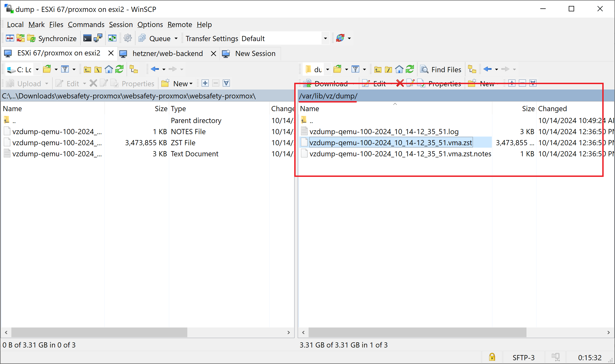The height and width of the screenshot is (364, 615).
Task: Go to local home directory icon
Action: 109,70
